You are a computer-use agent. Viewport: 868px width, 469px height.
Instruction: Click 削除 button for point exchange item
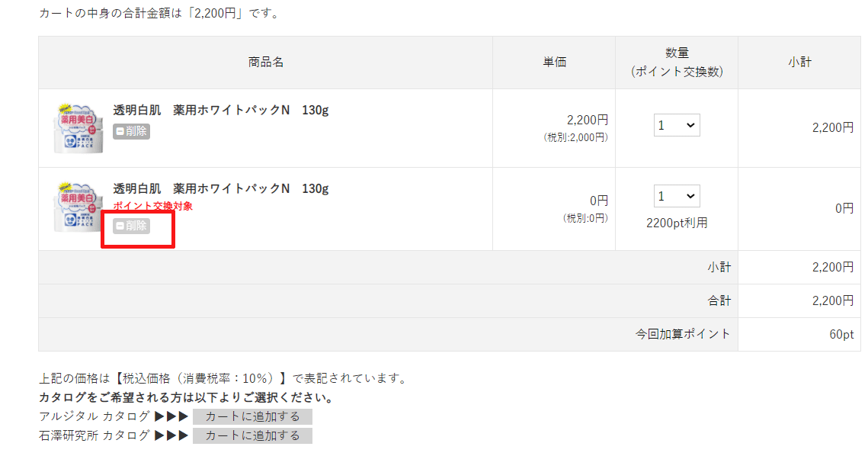point(131,226)
